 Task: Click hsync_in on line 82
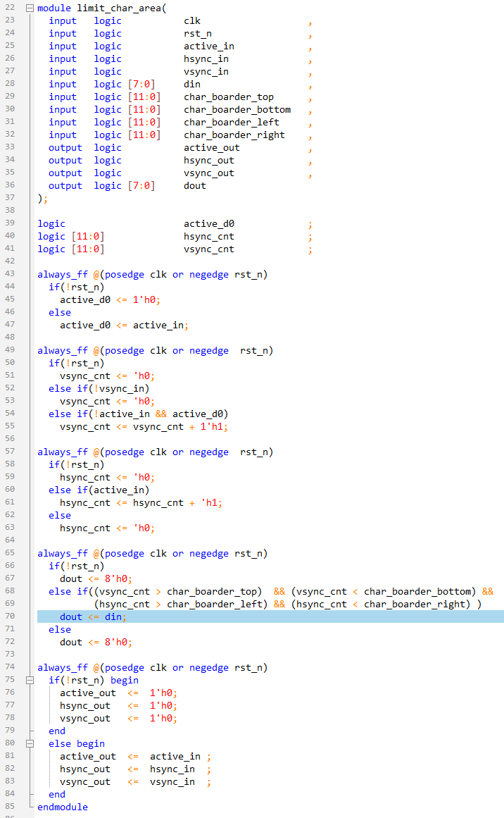point(172,769)
